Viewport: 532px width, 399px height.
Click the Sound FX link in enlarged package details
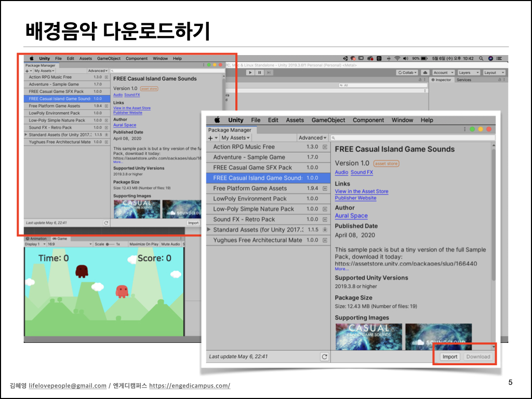tap(362, 172)
